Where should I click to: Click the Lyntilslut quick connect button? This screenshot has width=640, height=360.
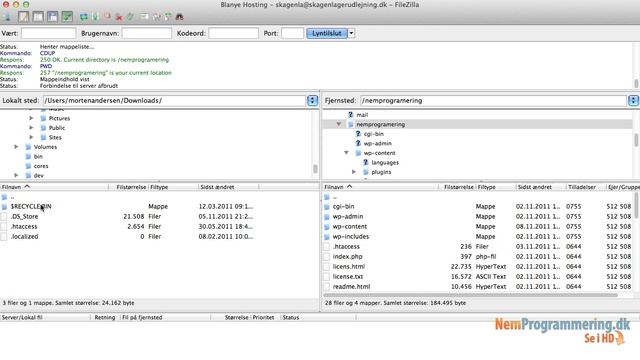tap(327, 33)
